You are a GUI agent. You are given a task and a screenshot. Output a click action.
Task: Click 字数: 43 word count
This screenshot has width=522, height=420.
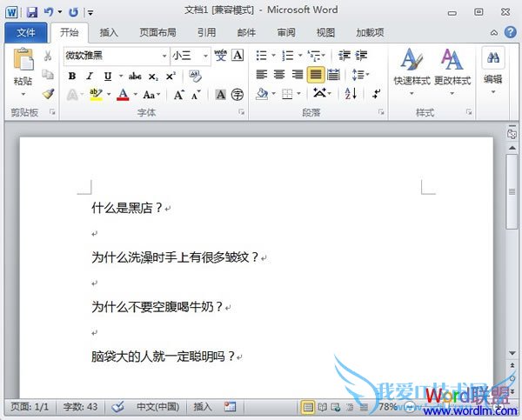[80, 407]
